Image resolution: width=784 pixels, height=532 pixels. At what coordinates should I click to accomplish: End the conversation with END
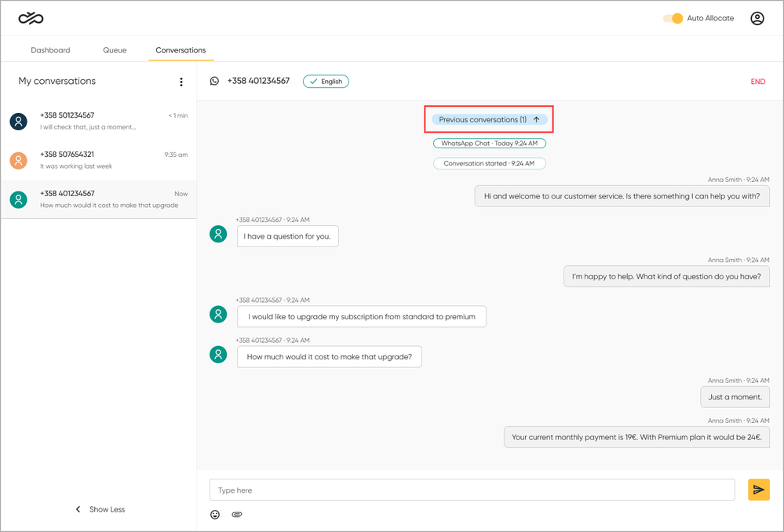757,82
